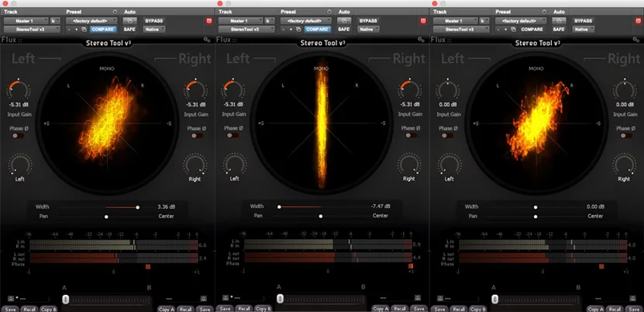Click A/B morph slider handle in left window
The width and height of the screenshot is (644, 312).
click(66, 300)
